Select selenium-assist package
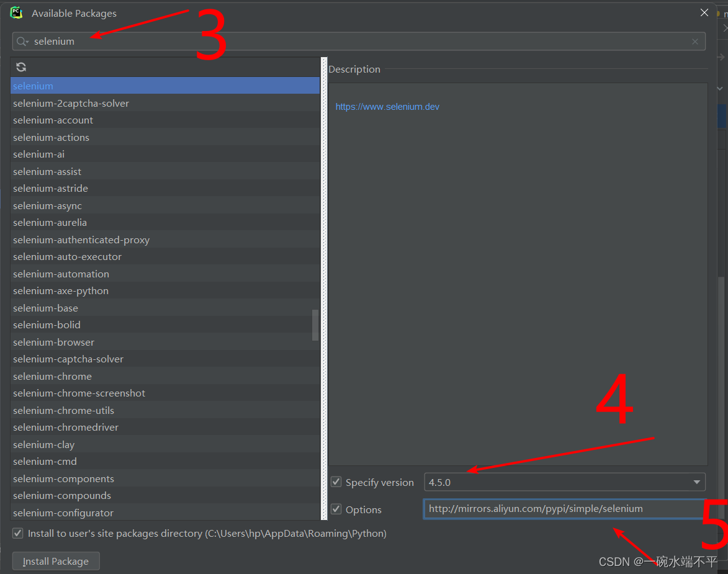Viewport: 728px width, 574px height. click(165, 171)
